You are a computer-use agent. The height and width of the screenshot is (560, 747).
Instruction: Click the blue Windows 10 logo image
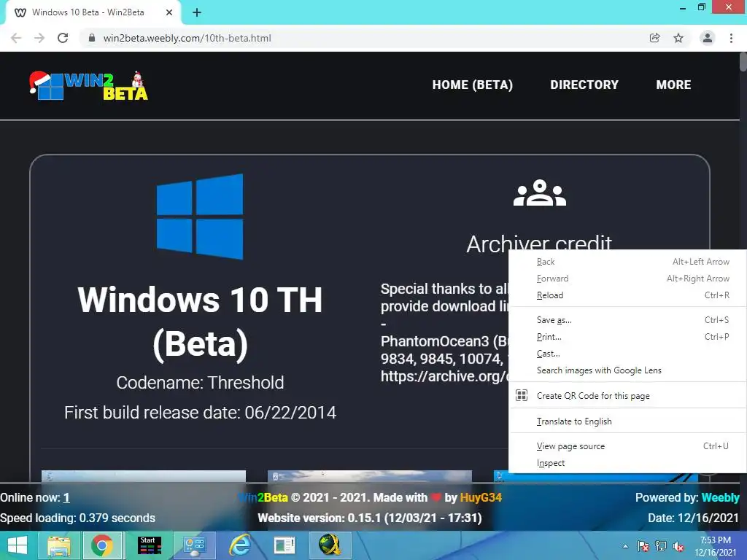pyautogui.click(x=200, y=217)
